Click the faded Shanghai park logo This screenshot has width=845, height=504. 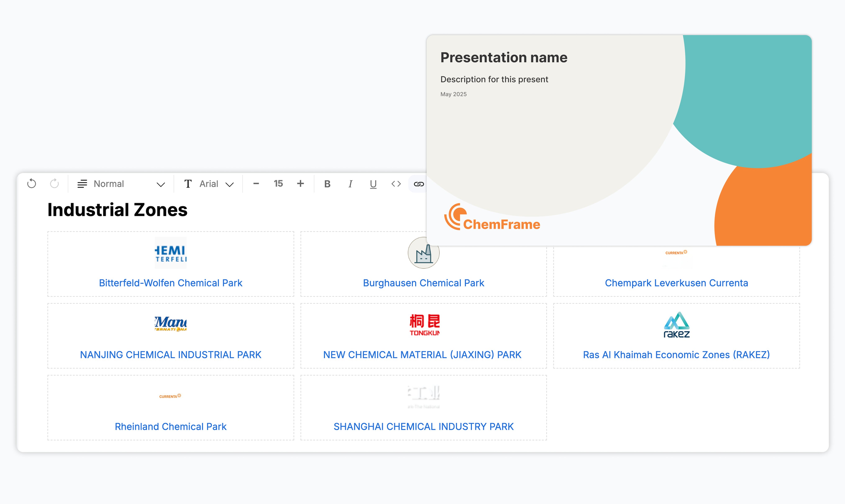click(424, 396)
